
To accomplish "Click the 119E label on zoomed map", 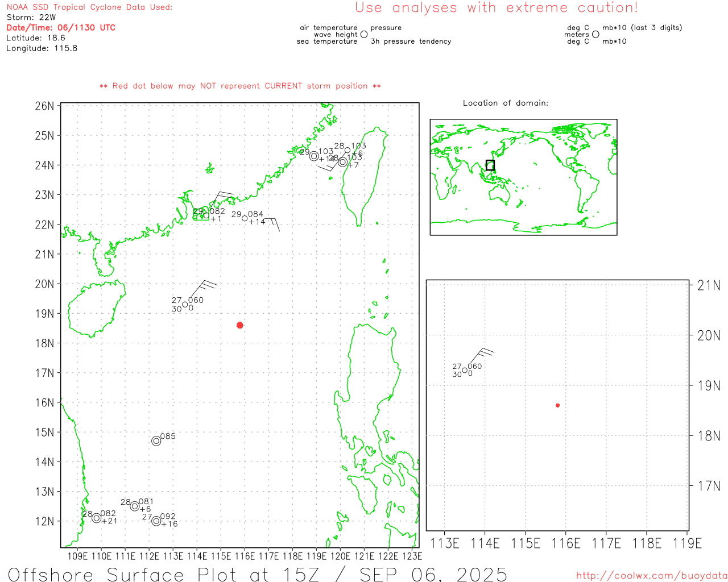I will [687, 543].
